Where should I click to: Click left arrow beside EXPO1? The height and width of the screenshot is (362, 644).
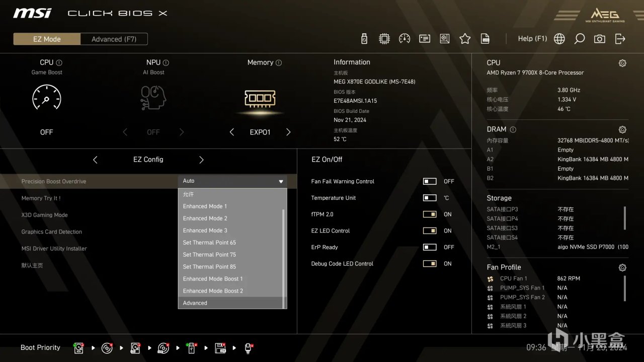(x=231, y=132)
